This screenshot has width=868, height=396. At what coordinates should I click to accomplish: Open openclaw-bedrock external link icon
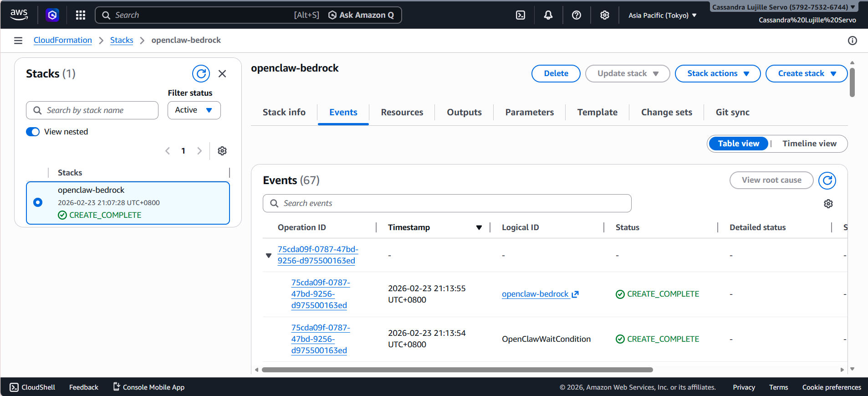575,294
